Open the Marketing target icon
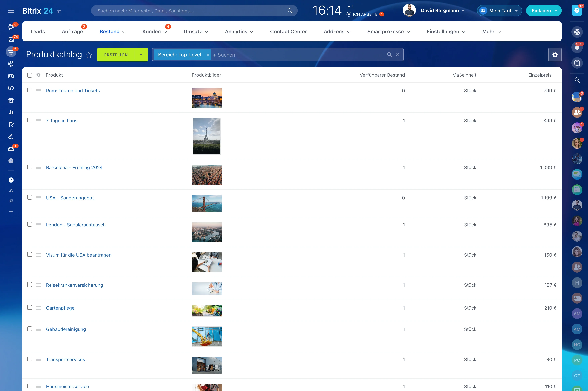588x391 pixels. tap(11, 64)
